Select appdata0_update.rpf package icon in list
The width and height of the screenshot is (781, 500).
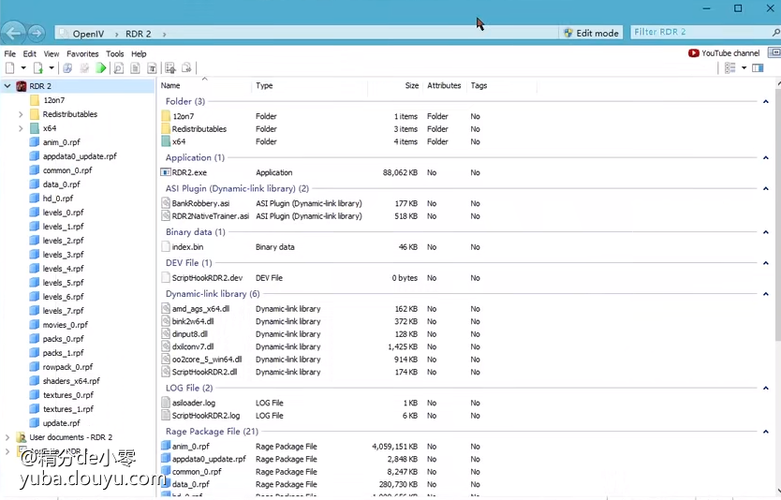[x=166, y=459]
